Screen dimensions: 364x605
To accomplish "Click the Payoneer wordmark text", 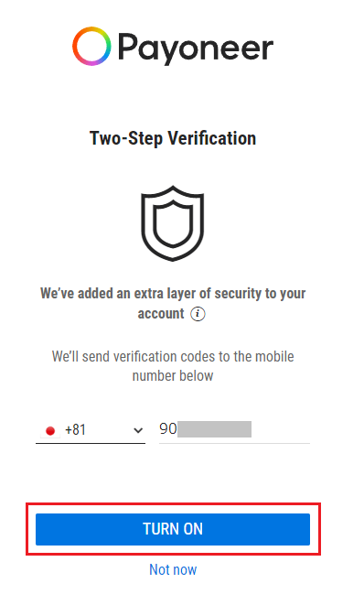I will point(196,49).
